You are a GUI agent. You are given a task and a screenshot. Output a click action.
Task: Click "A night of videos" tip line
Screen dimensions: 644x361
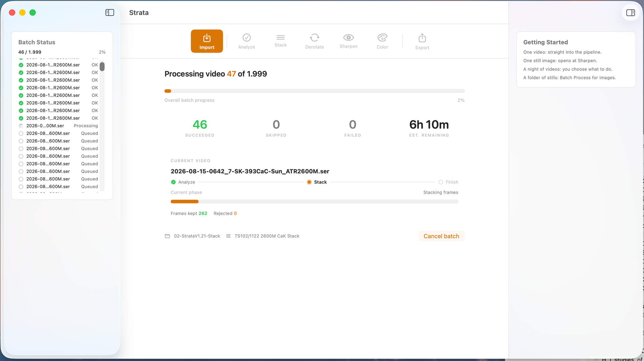[x=568, y=69]
